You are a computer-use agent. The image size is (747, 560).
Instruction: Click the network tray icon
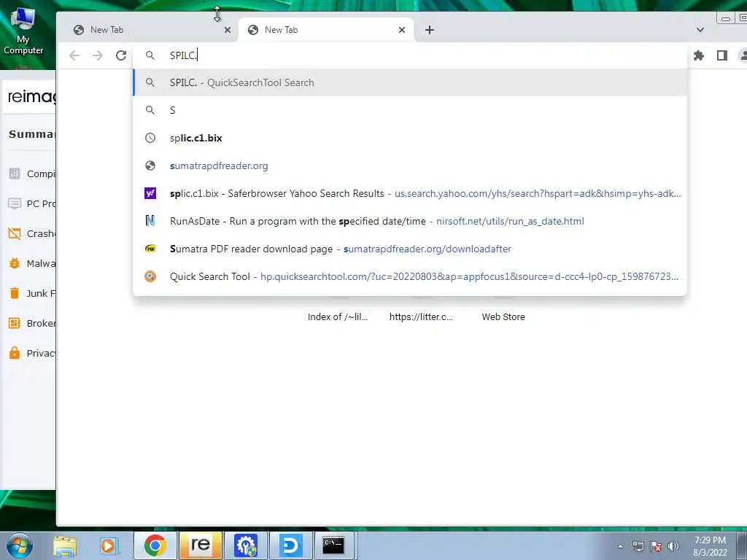point(638,546)
